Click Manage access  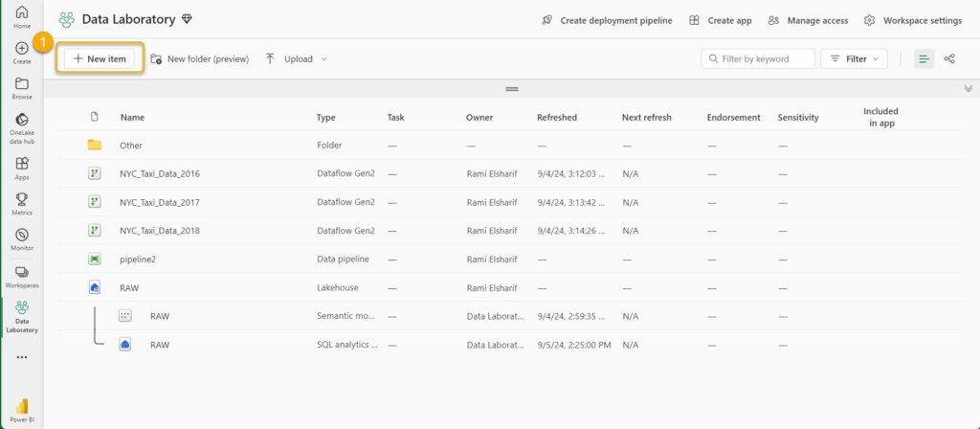tap(808, 20)
